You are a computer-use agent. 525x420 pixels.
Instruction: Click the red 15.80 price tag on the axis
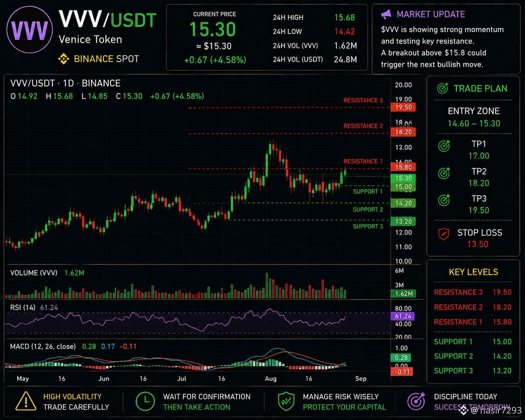[403, 167]
